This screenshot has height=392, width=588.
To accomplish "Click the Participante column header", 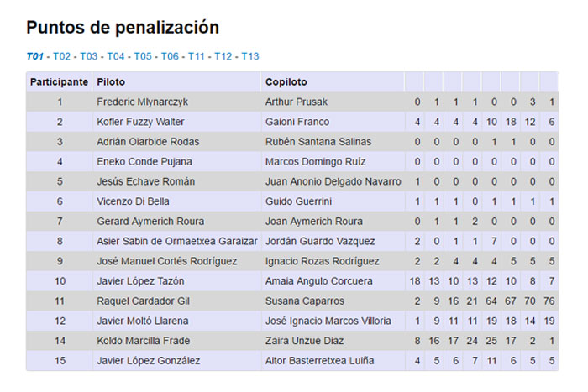I will coord(59,82).
